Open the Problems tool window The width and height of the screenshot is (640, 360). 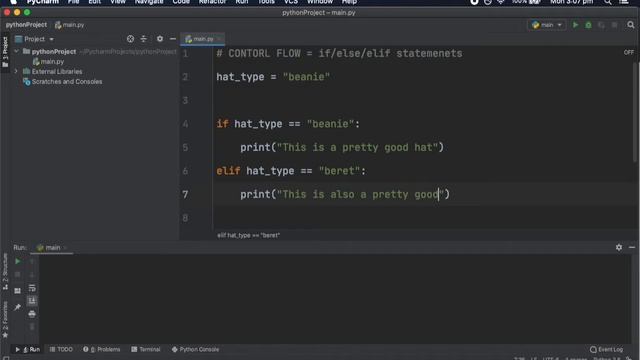point(102,349)
